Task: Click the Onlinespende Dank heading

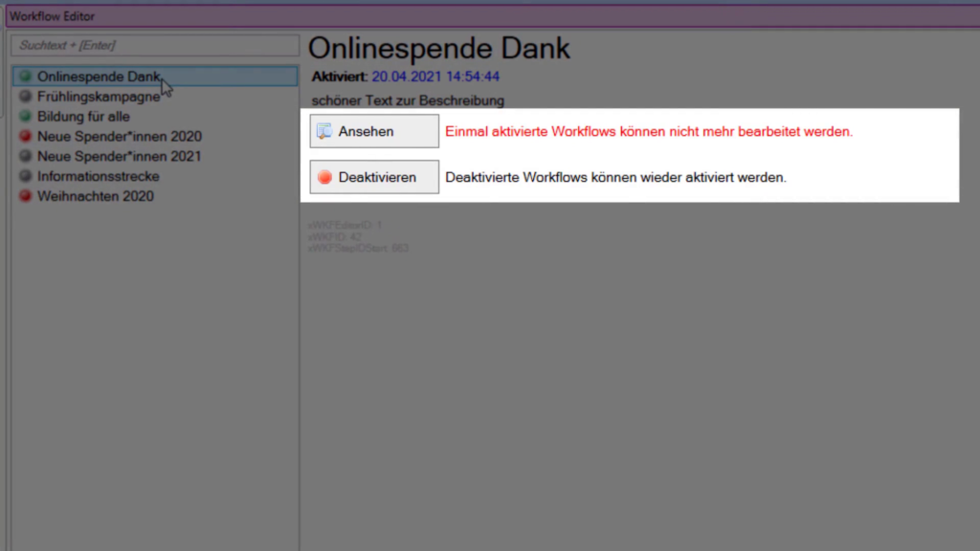Action: [438, 48]
